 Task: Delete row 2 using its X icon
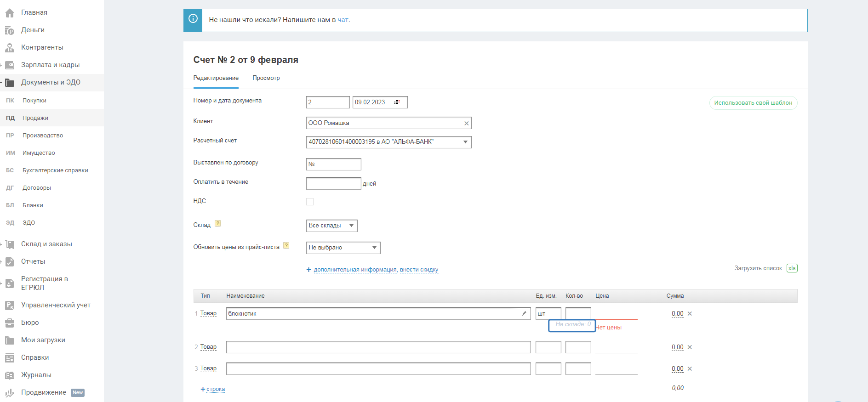click(x=690, y=347)
